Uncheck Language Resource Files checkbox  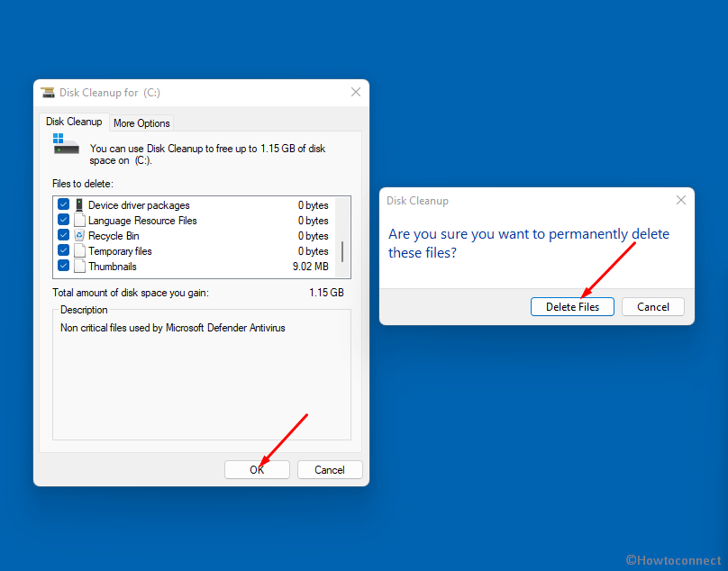tap(64, 220)
